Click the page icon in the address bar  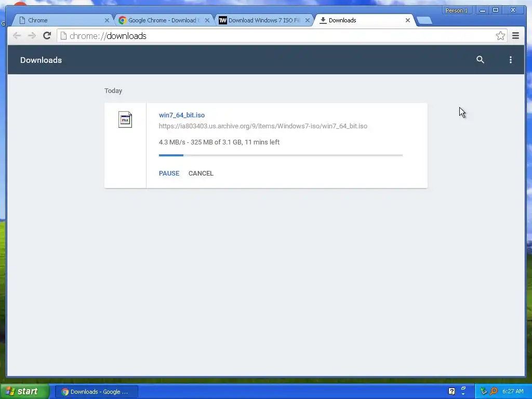click(x=63, y=36)
